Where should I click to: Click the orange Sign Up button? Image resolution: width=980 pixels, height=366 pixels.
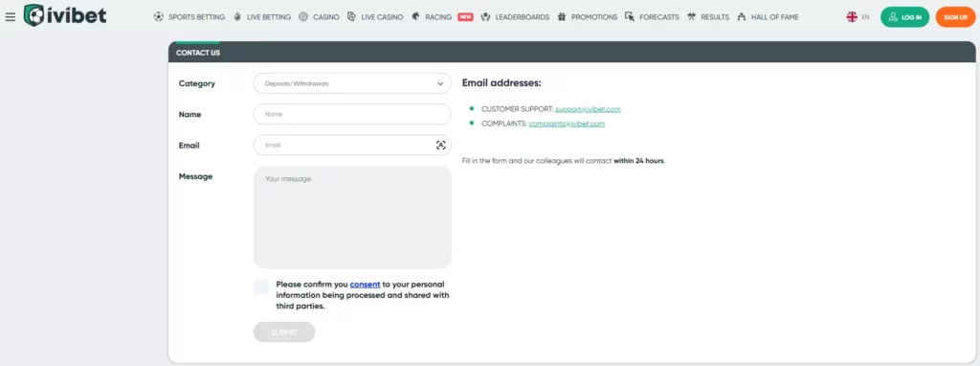955,17
